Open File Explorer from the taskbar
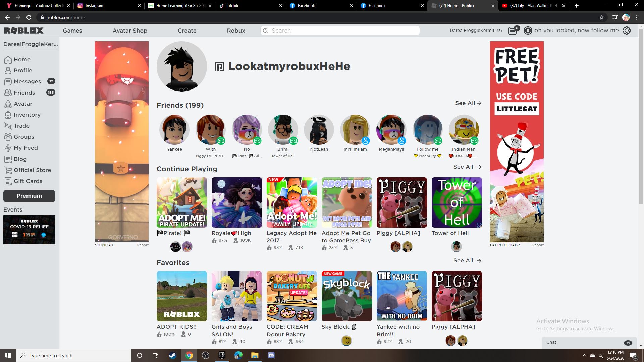Screen dimensions: 644x362 (255, 355)
